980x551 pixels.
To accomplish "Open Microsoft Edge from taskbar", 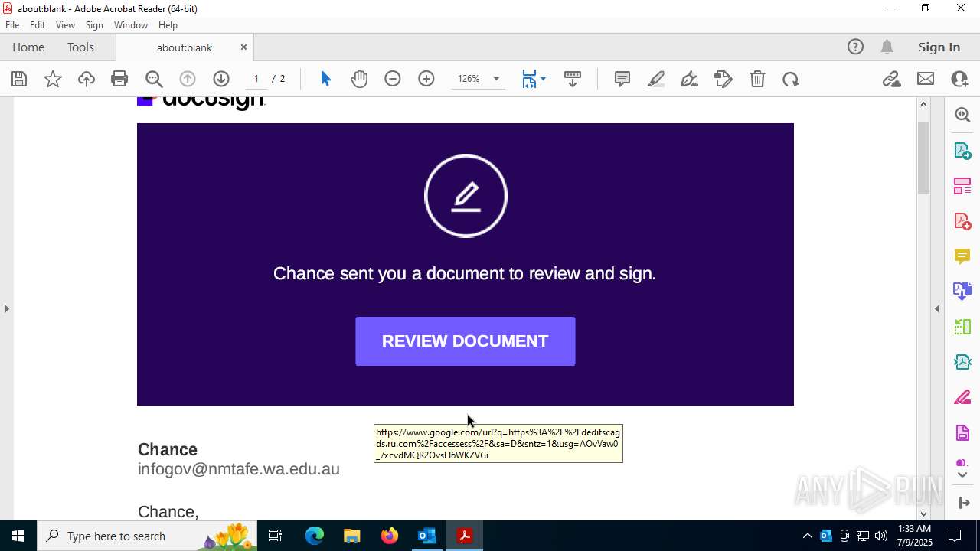I will click(315, 536).
